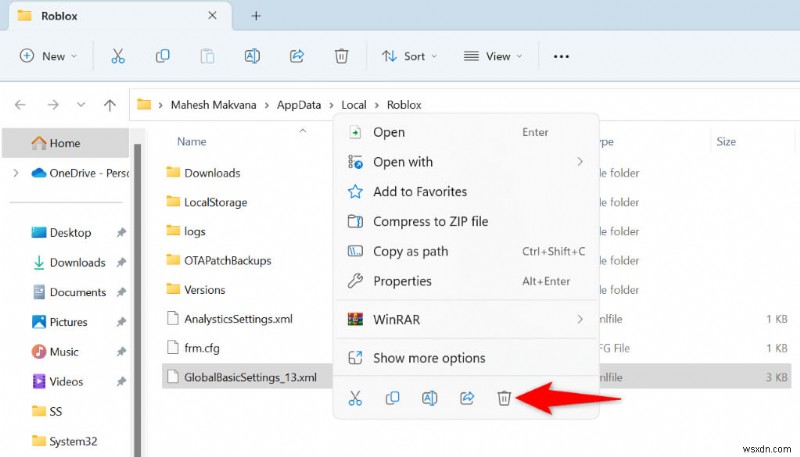Click the Share icon in the top toolbar
The width and height of the screenshot is (800, 457).
click(x=296, y=56)
